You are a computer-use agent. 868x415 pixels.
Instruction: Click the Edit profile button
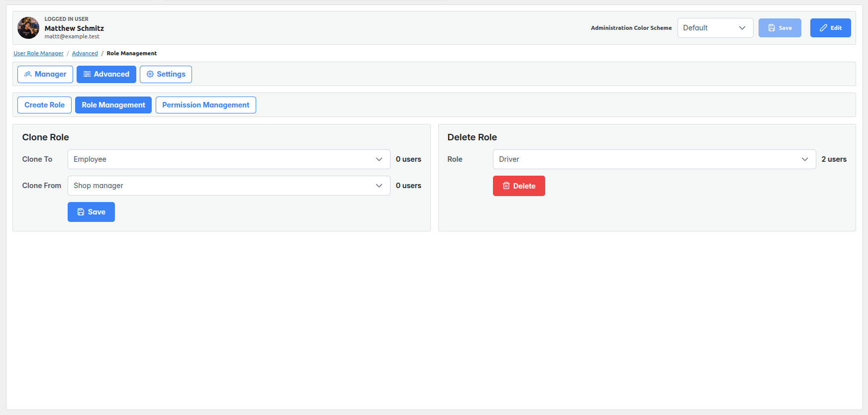tap(830, 28)
